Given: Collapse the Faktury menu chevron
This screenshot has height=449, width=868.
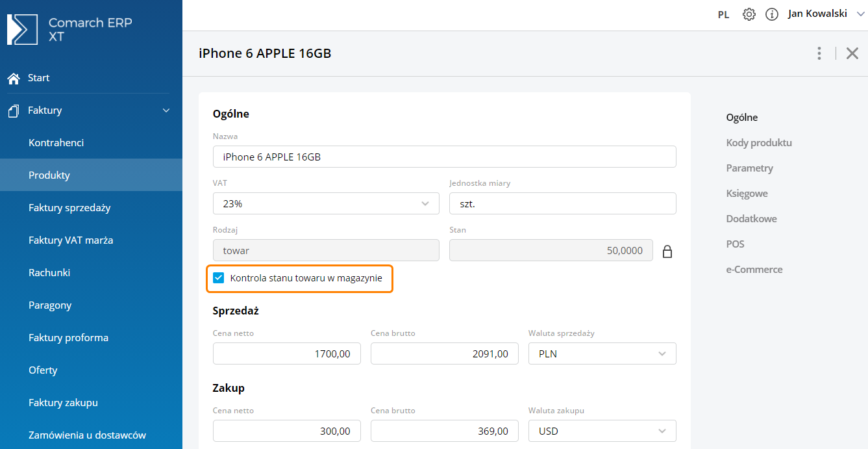Looking at the screenshot, I should (166, 110).
